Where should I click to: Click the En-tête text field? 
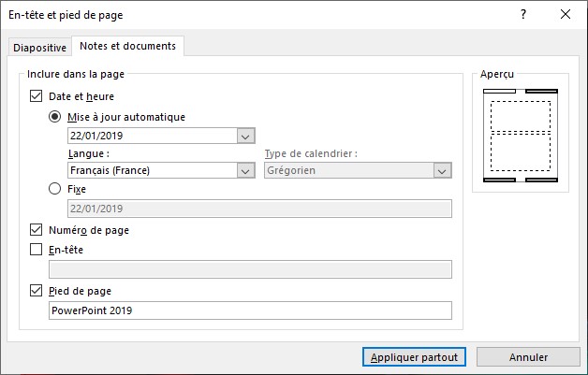(x=250, y=269)
